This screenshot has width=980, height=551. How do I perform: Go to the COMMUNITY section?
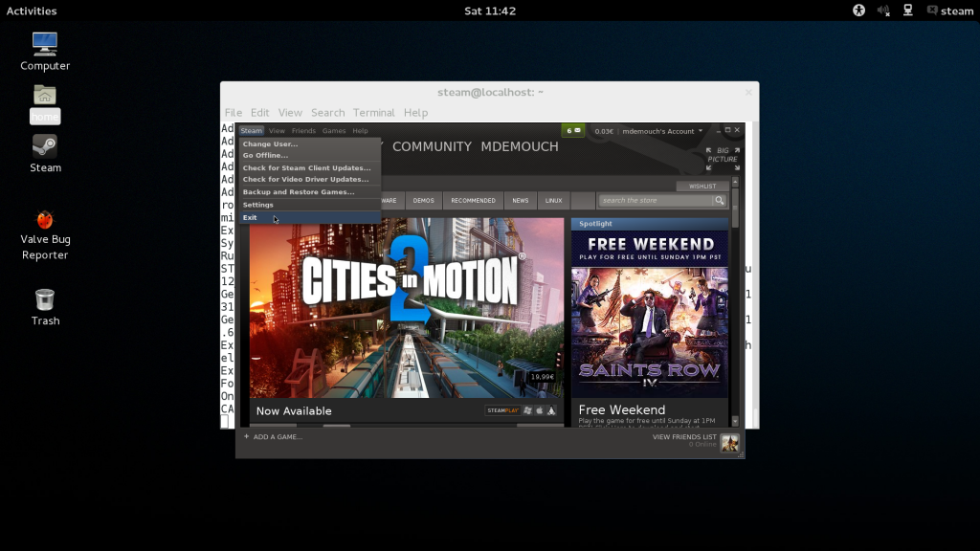(x=432, y=146)
